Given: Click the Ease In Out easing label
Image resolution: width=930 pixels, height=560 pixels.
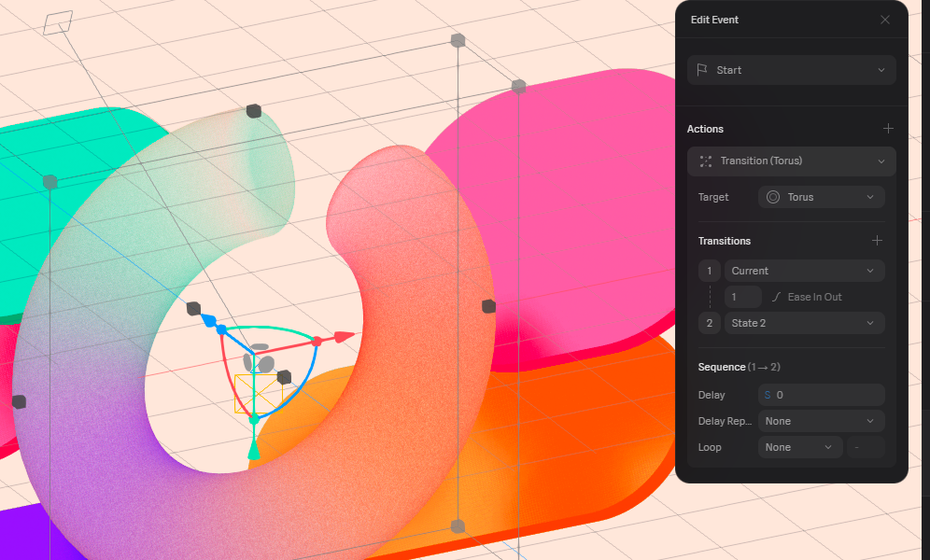Looking at the screenshot, I should [814, 297].
